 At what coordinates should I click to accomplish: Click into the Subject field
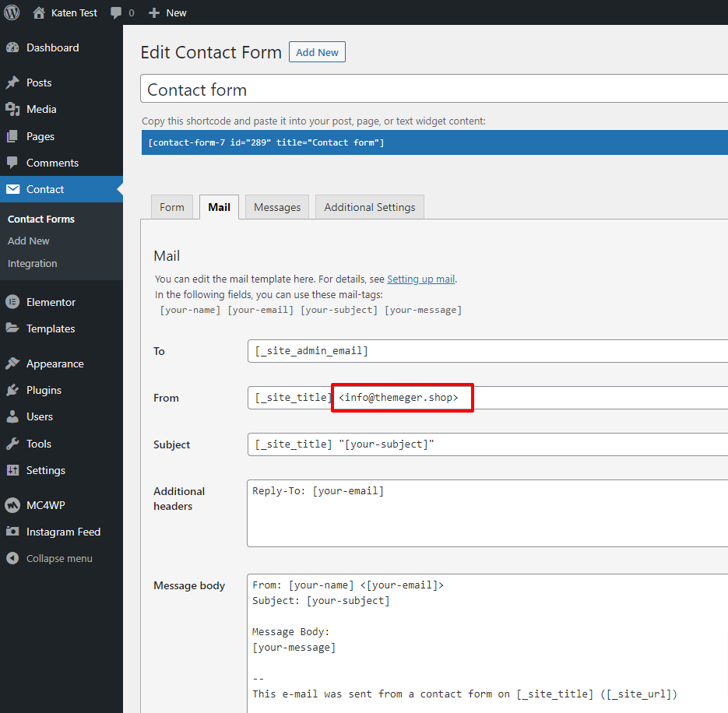487,444
